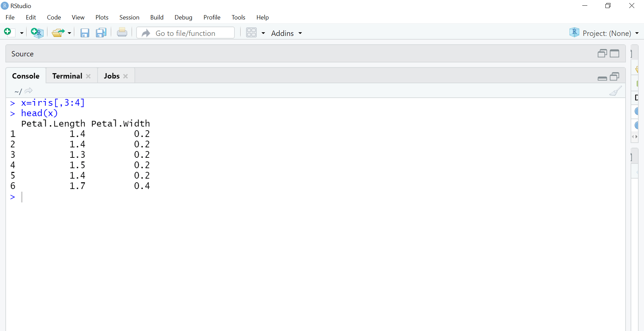This screenshot has height=331, width=644.
Task: Restore down the RStudio window
Action: tap(608, 6)
